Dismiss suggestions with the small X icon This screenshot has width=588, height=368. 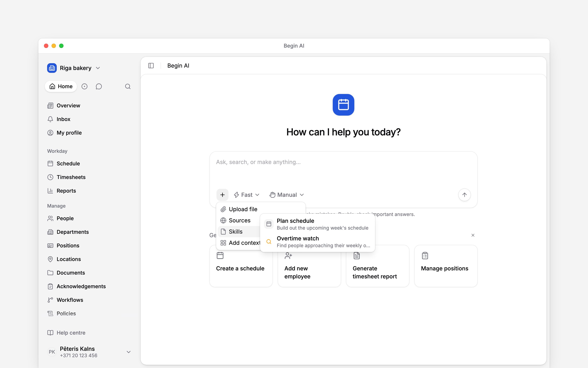473,235
